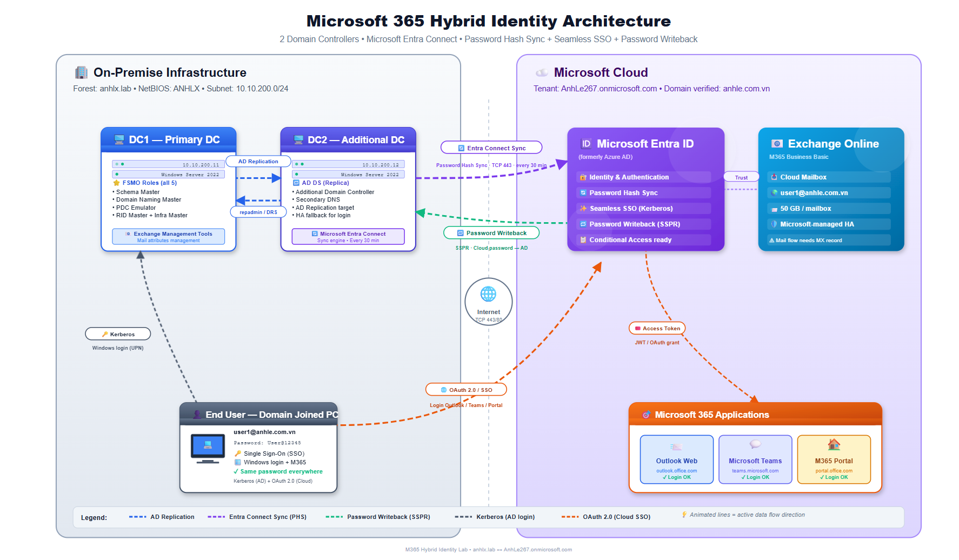
Task: Click the Password Writeback (SSPR) row in Entra ID
Action: 644,224
